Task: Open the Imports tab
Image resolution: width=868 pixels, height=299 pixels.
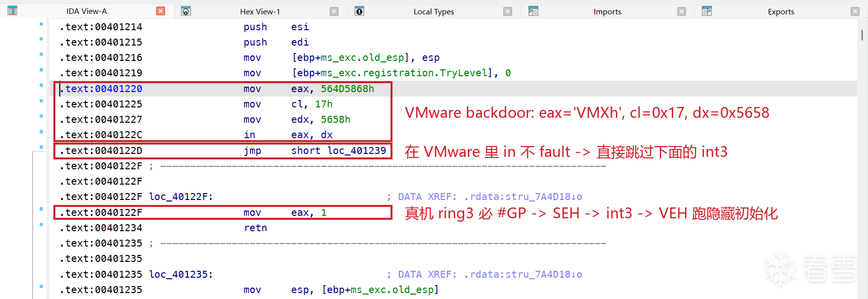Action: coord(608,11)
